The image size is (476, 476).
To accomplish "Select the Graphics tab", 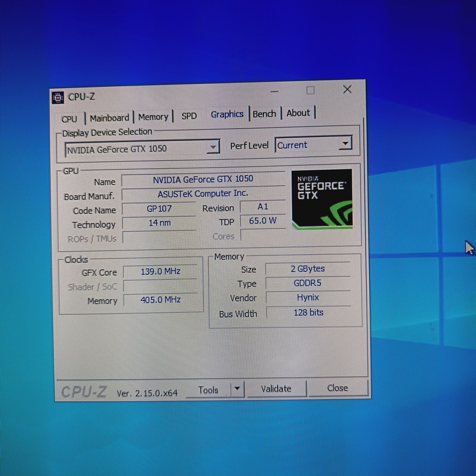I will click(x=227, y=114).
